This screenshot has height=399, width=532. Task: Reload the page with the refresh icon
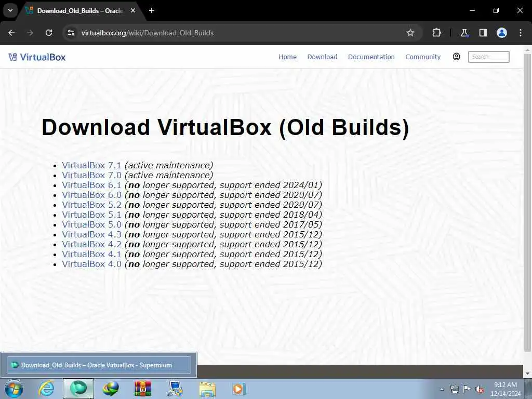coord(49,33)
